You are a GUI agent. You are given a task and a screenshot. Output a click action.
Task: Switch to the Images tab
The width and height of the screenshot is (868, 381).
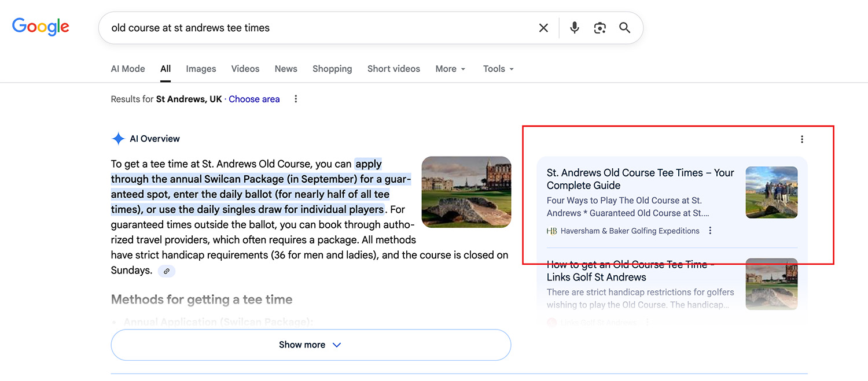pyautogui.click(x=201, y=69)
